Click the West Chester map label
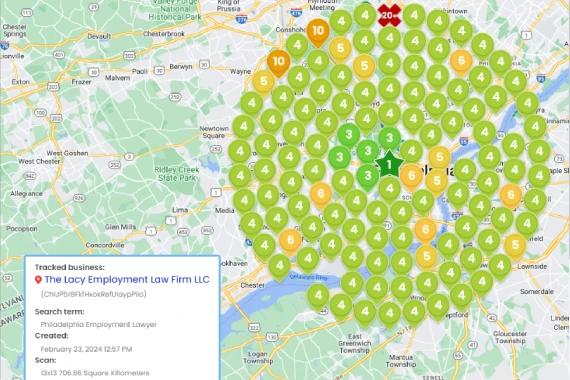 (x=39, y=161)
